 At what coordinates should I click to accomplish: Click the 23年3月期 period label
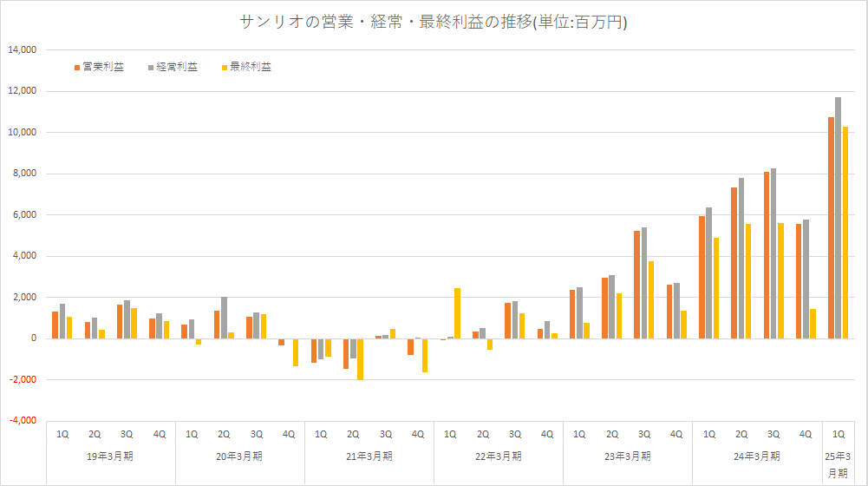point(627,456)
